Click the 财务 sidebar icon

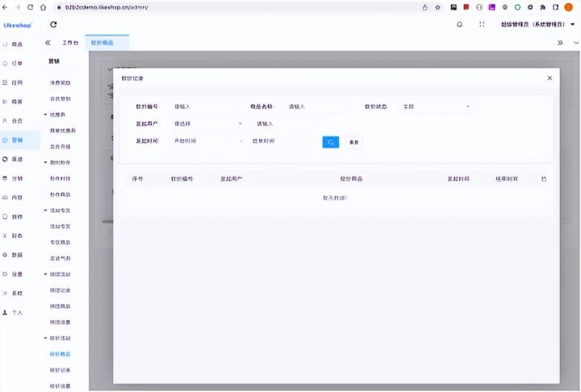pyautogui.click(x=5, y=236)
